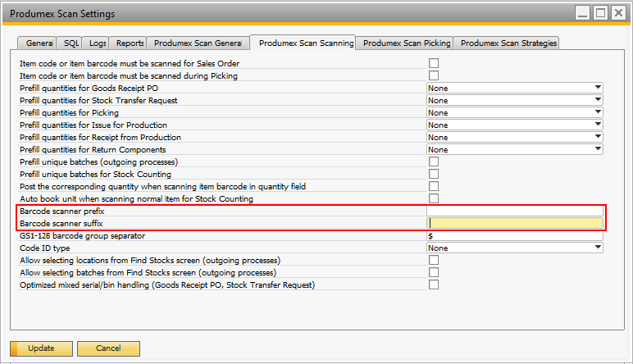Viewport: 633px width, 364px height.
Task: Open the SQL tab
Action: click(71, 43)
